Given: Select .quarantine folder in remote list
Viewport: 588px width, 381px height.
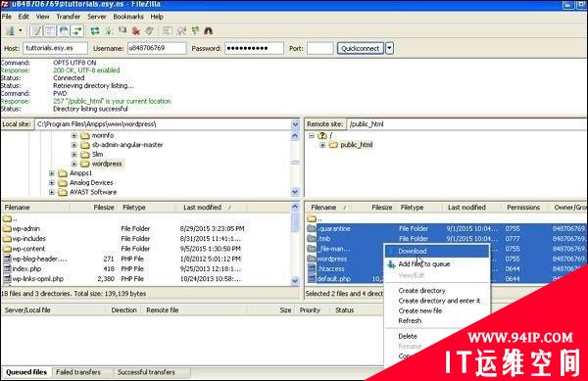Looking at the screenshot, I should pyautogui.click(x=334, y=228).
